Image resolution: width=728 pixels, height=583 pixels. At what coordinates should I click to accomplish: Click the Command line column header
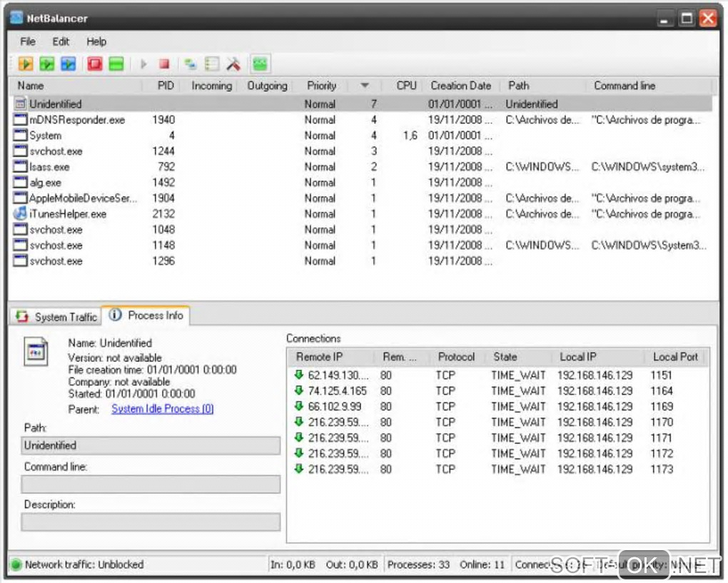tap(649, 86)
